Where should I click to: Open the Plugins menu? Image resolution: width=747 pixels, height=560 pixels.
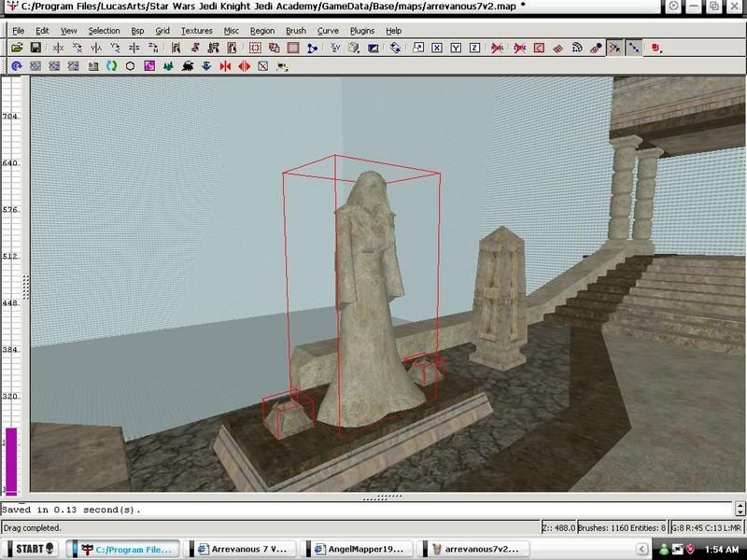click(x=362, y=31)
